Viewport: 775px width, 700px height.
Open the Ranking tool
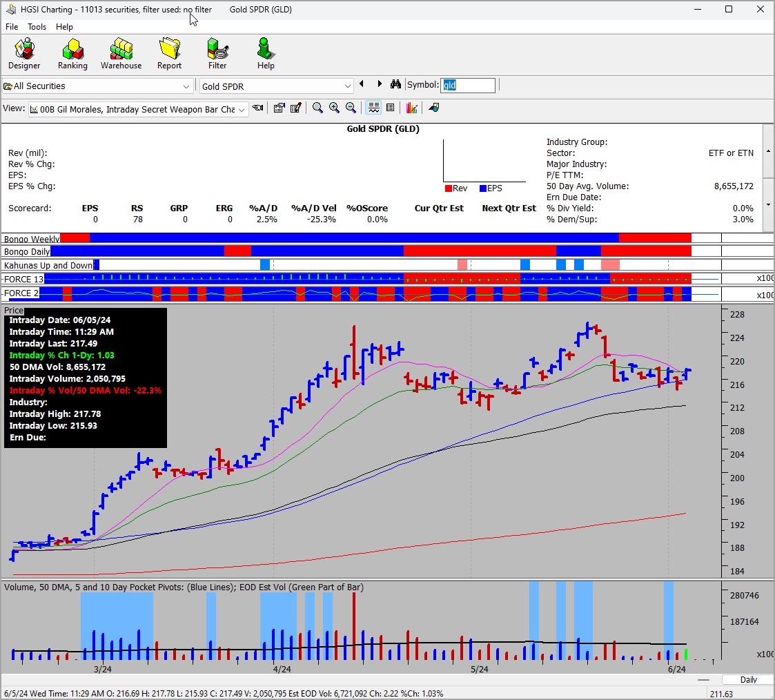(72, 54)
